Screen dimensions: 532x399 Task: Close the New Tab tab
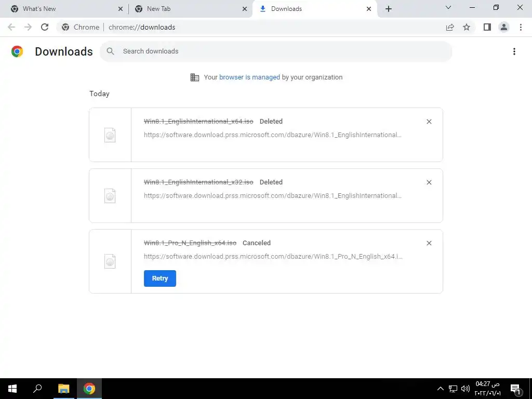point(245,9)
